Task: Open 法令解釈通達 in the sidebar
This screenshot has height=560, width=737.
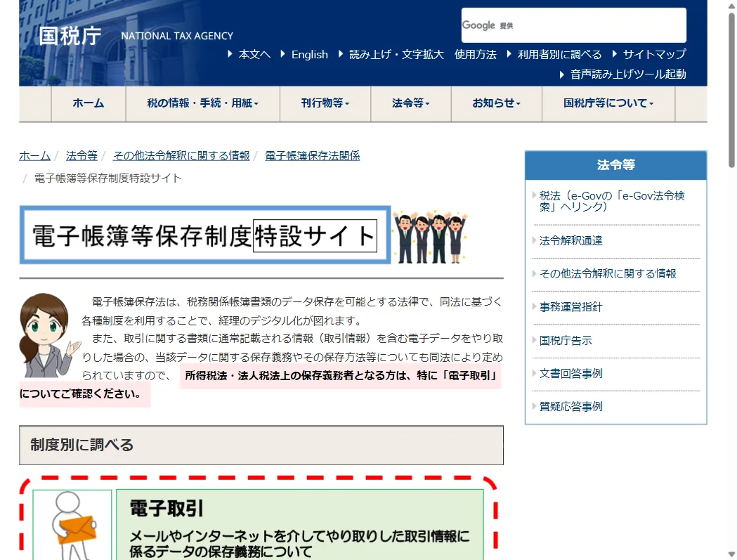Action: coord(570,241)
